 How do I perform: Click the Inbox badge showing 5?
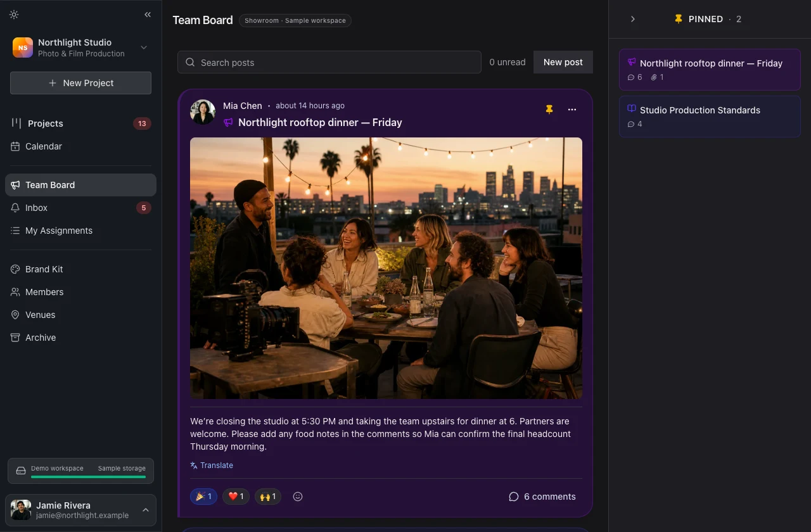point(144,208)
